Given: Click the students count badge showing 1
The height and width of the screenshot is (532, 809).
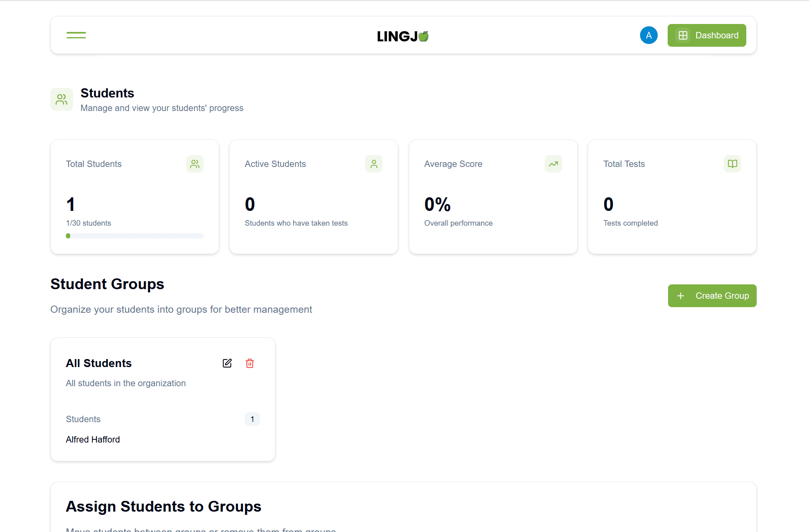Looking at the screenshot, I should [252, 419].
